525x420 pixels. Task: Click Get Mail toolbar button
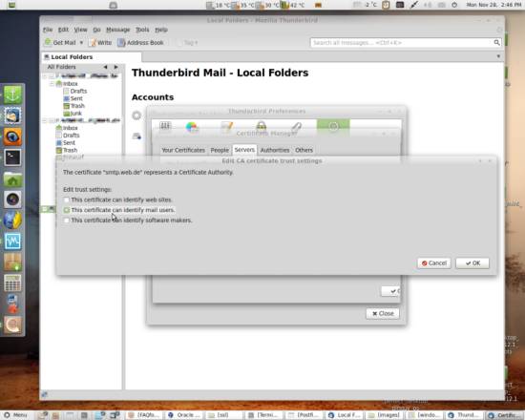[x=60, y=43]
